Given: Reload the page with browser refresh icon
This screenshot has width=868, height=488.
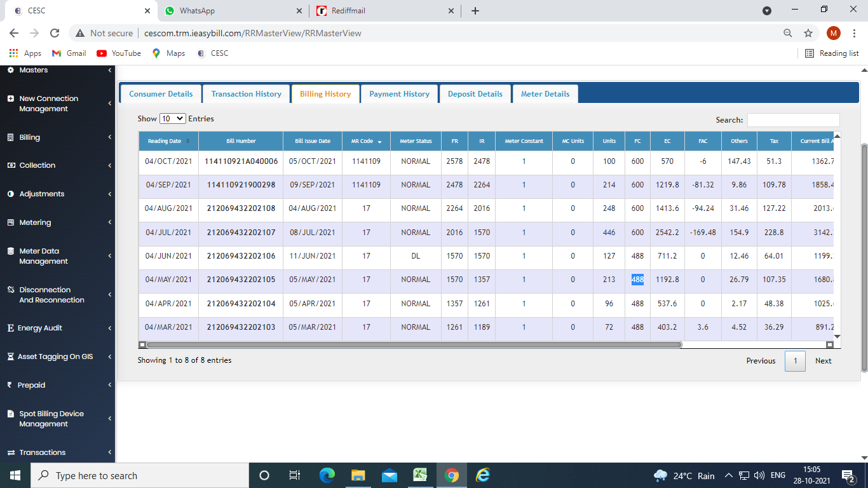Looking at the screenshot, I should (x=55, y=33).
